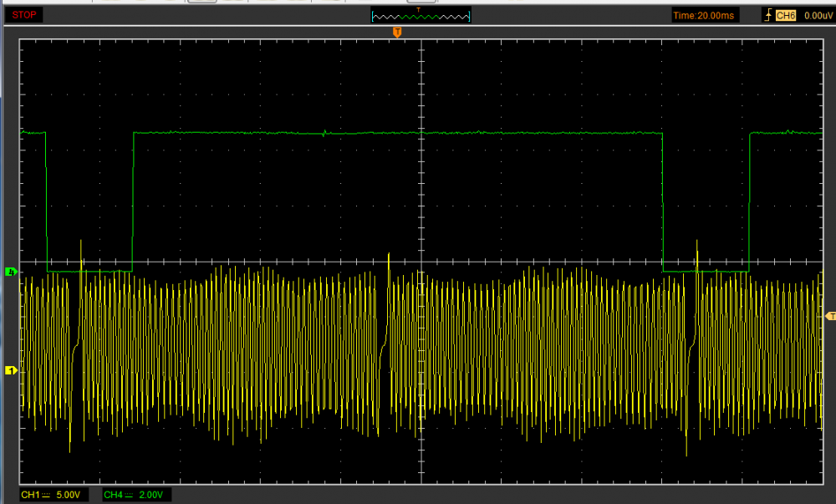
Task: Click the yellow CH1 channel label at bottom
Action: 30,495
